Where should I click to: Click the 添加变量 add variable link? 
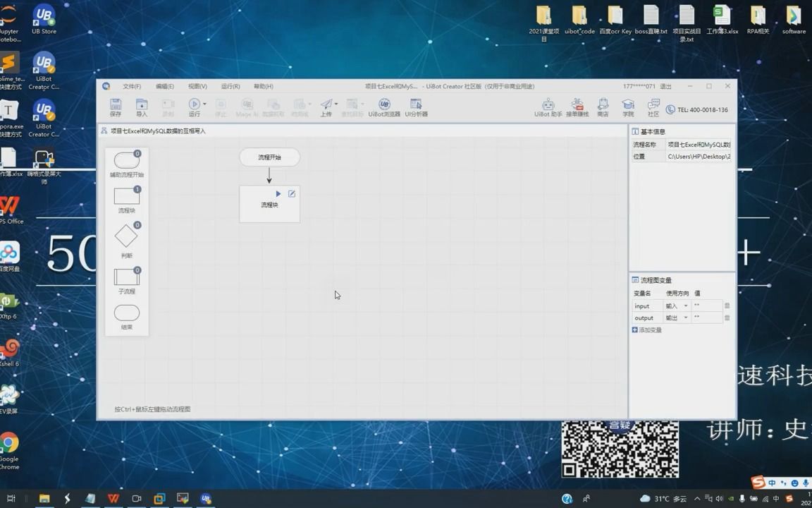(x=646, y=329)
